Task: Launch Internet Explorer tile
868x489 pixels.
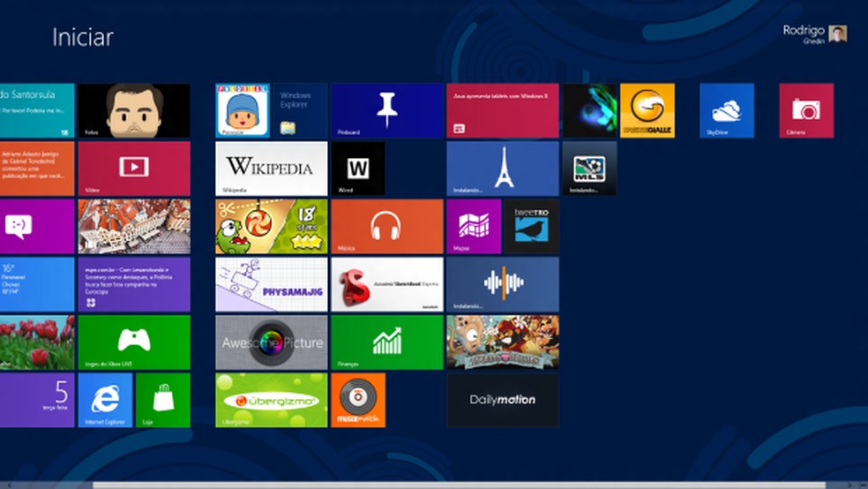Action: point(105,400)
